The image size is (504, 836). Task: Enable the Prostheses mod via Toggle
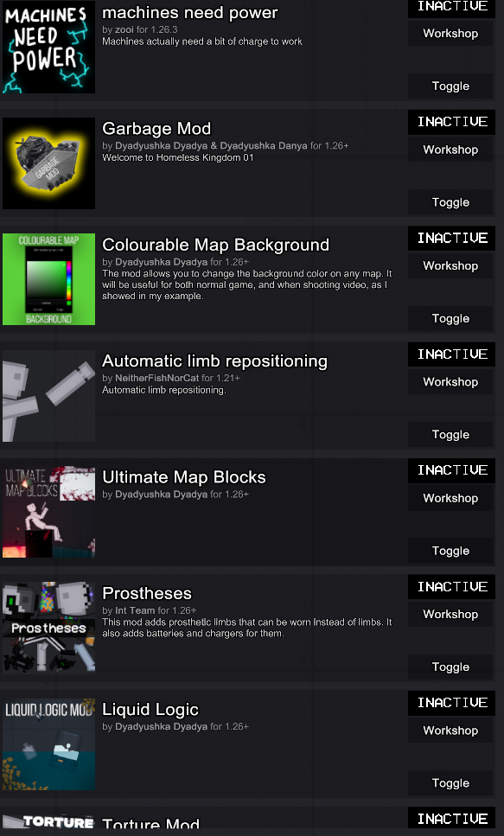coord(450,667)
